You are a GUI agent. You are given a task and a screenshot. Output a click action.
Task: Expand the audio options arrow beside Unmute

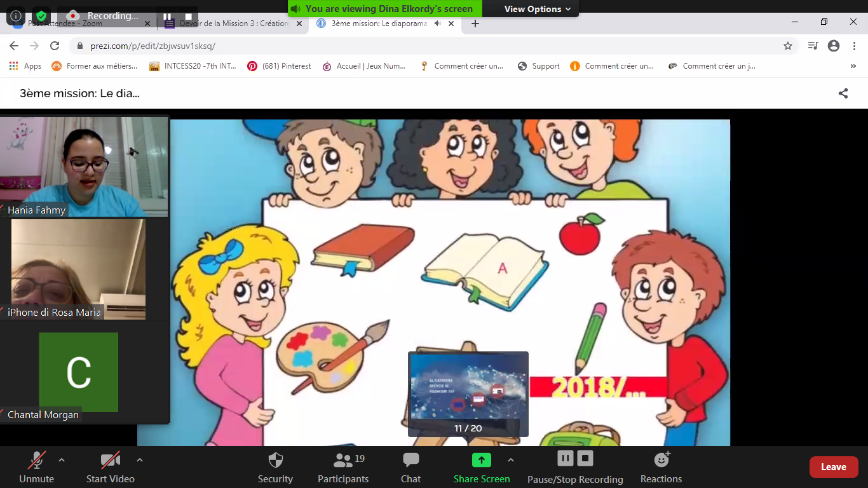pyautogui.click(x=62, y=459)
